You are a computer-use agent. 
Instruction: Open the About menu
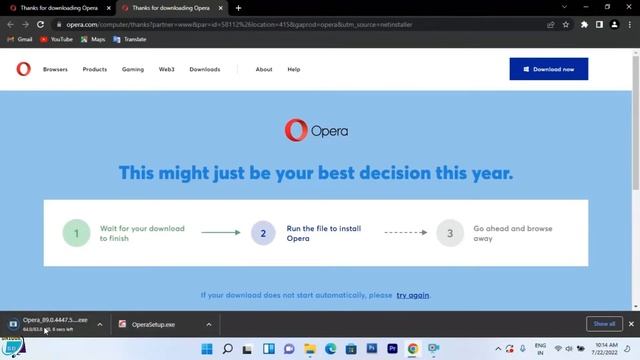(264, 69)
